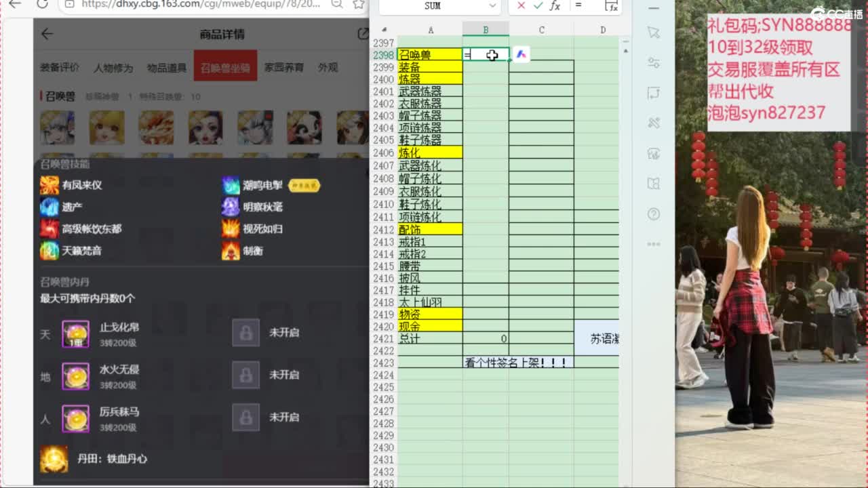Click the 视死如归 skill icon
The height and width of the screenshot is (488, 868).
tap(231, 228)
